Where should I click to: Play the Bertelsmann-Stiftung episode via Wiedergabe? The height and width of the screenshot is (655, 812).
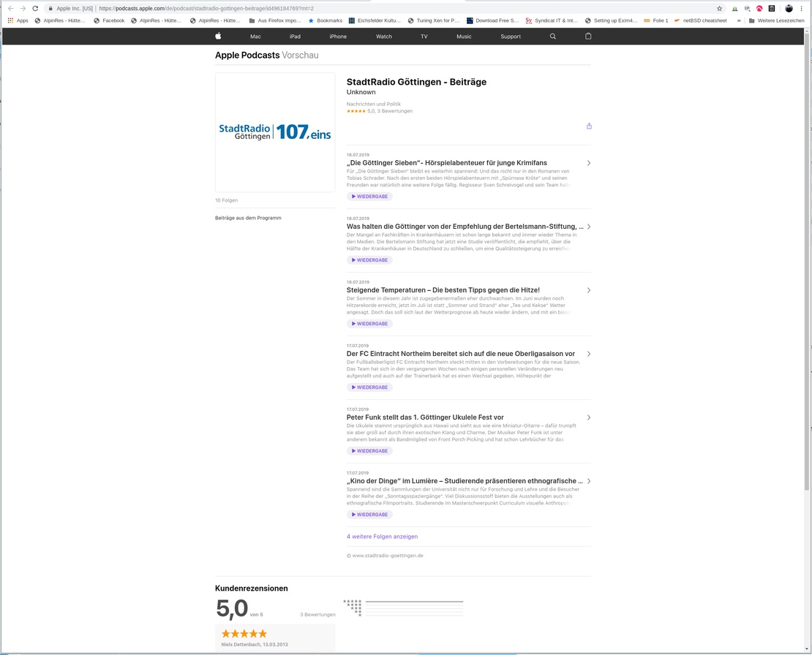[369, 260]
